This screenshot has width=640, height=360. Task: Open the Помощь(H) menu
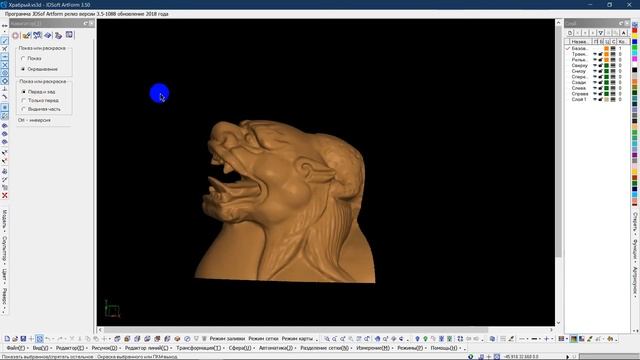point(444,348)
